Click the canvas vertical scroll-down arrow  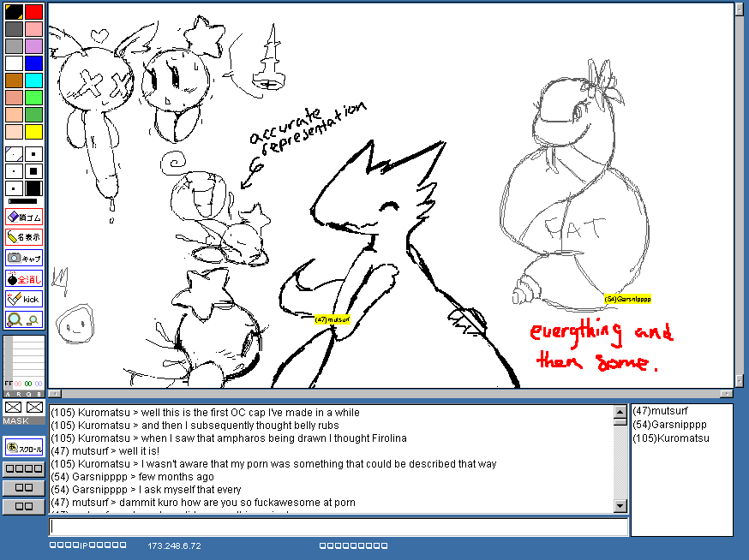click(x=740, y=380)
